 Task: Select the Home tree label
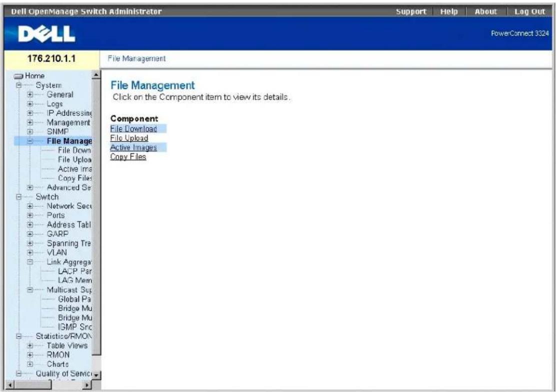point(35,76)
